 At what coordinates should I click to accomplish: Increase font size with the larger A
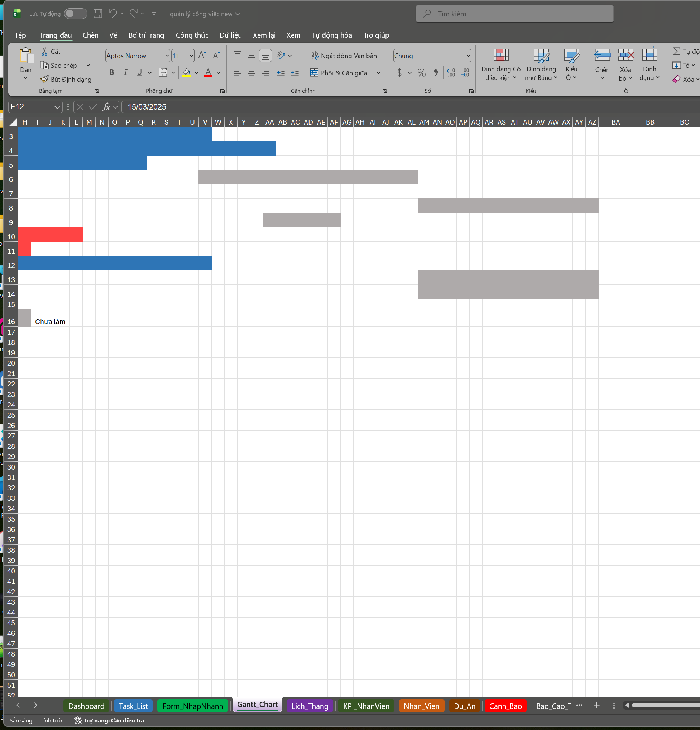(202, 56)
